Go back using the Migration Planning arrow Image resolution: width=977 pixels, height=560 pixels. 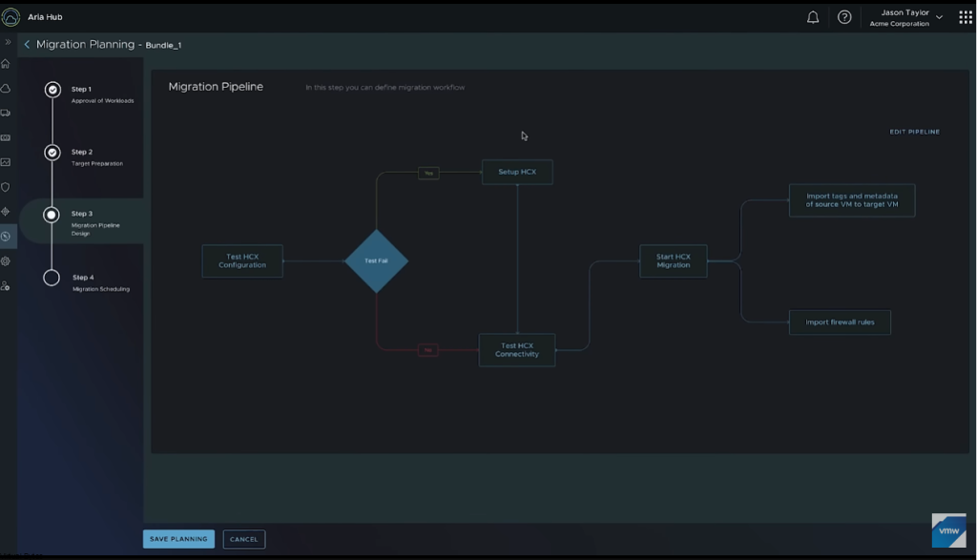tap(27, 45)
